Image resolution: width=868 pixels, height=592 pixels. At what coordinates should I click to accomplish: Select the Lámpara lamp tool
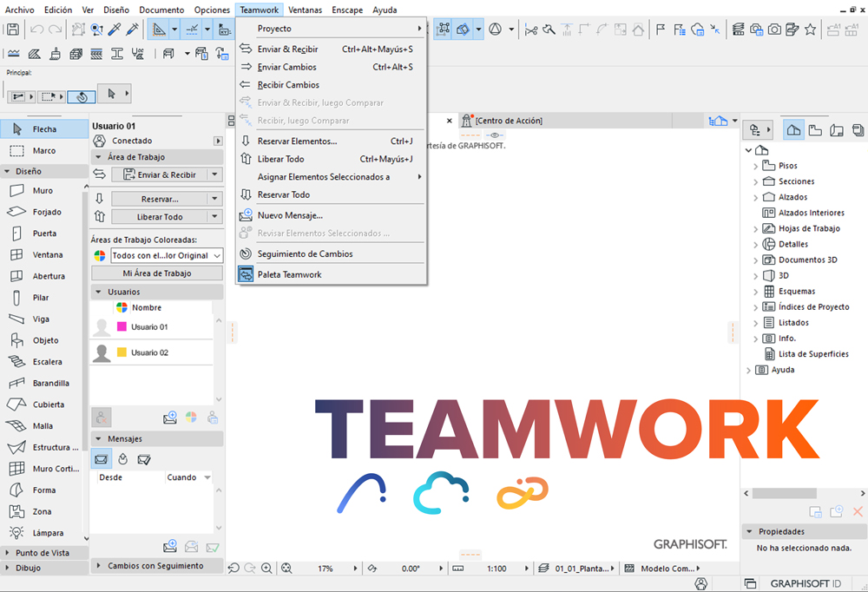(x=47, y=533)
